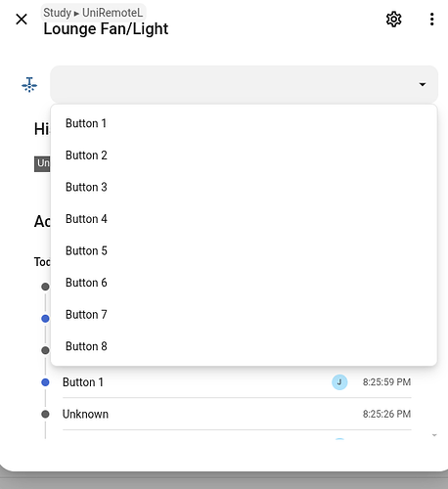Open the three-dot overflow menu
This screenshot has height=489, width=448.
click(x=431, y=20)
